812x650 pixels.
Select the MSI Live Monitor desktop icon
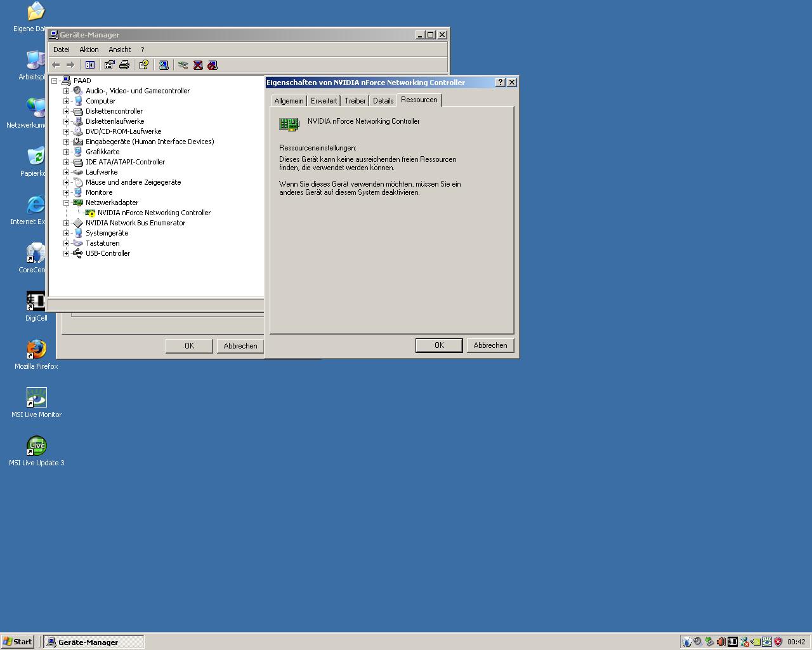point(36,397)
